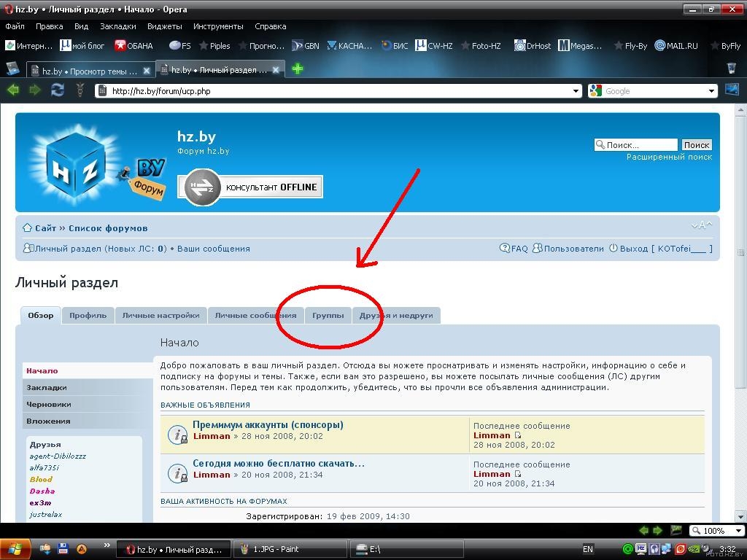This screenshot has height=560, width=747.
Task: Open Черновики in the left sidebar
Action: (x=88, y=404)
